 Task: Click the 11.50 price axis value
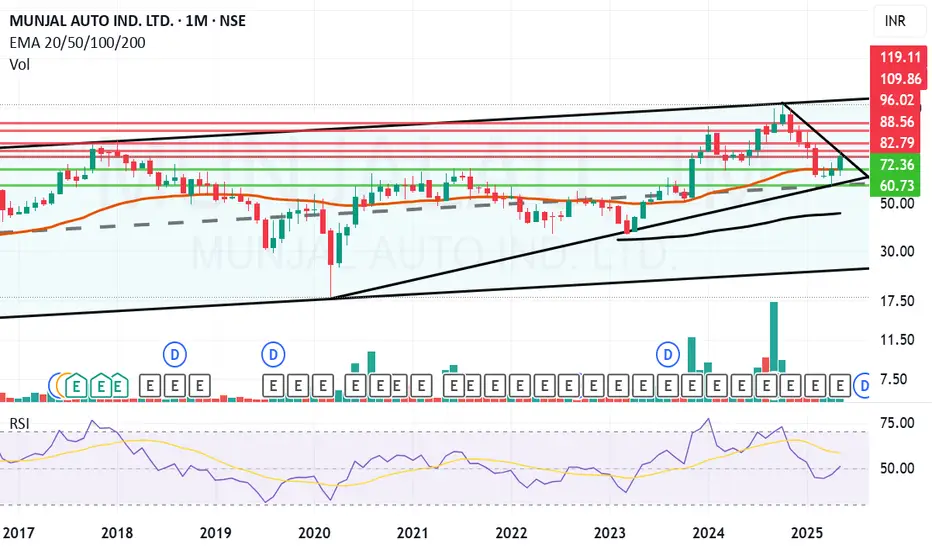click(x=897, y=340)
